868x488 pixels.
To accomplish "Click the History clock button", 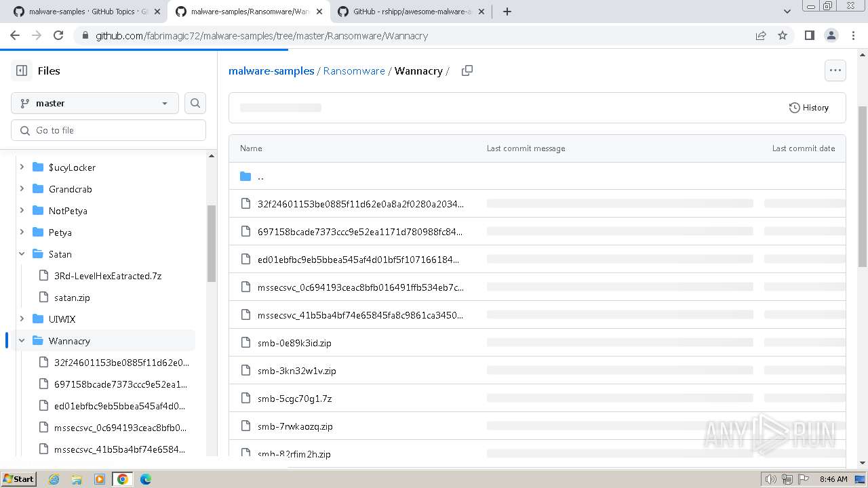I will point(809,107).
